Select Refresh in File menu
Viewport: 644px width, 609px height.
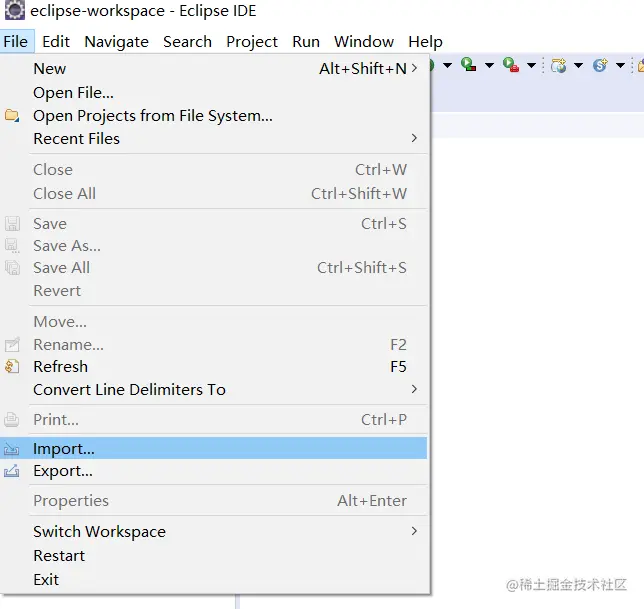(x=214, y=366)
